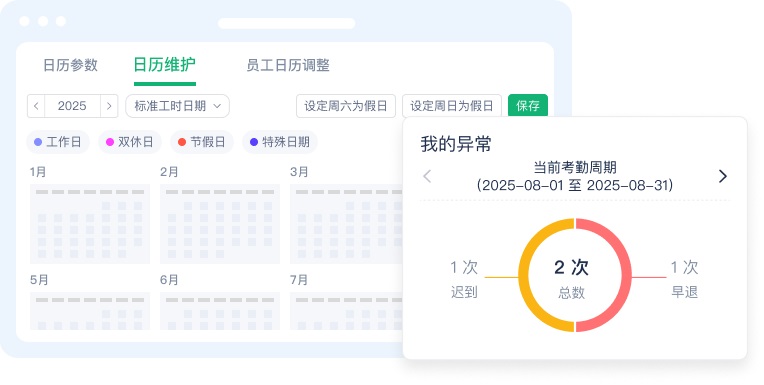Click the 6月 month label
Image resolution: width=764 pixels, height=385 pixels.
coord(169,280)
